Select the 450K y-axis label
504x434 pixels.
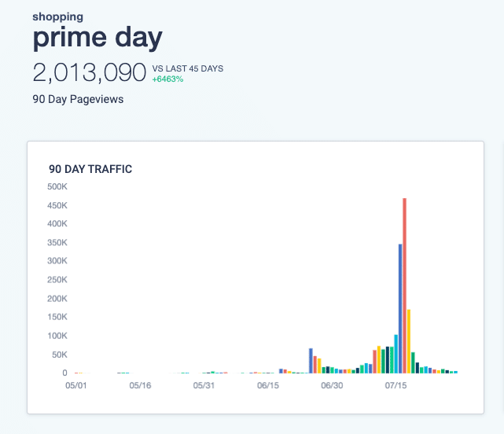[57, 205]
